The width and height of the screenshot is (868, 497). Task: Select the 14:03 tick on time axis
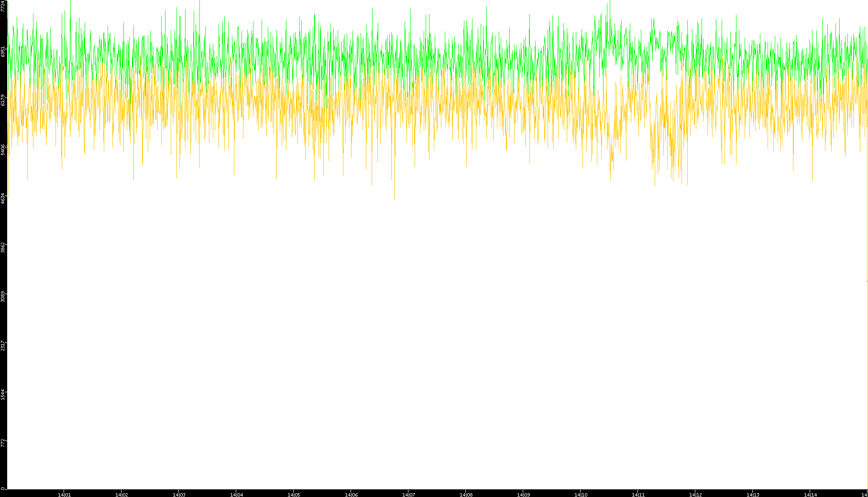point(179,495)
